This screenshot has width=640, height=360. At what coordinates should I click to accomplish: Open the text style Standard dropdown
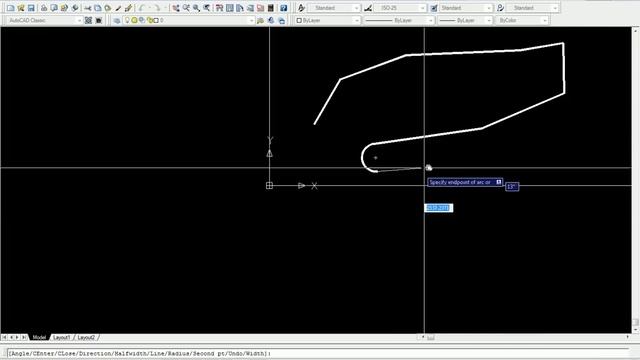coord(357,8)
